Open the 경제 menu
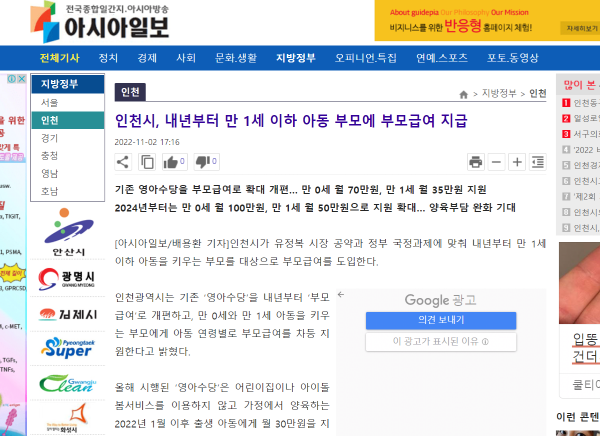 147,58
